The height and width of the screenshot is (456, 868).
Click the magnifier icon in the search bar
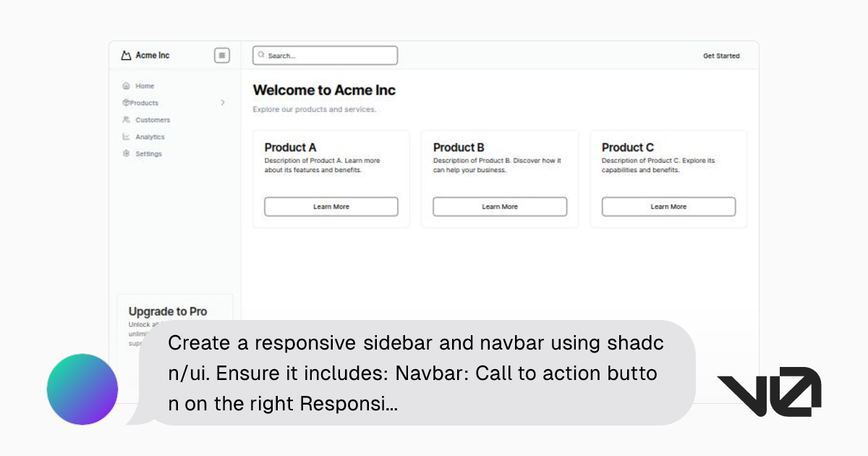tap(262, 55)
